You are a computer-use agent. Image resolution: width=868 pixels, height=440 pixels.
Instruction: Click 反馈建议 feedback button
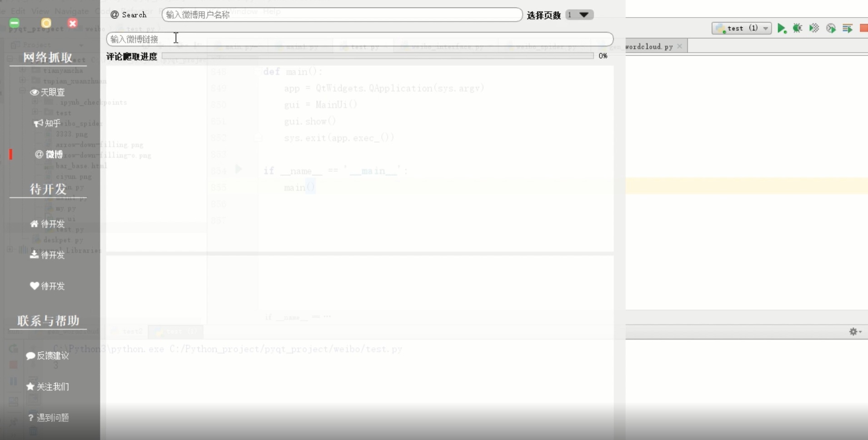coord(48,355)
